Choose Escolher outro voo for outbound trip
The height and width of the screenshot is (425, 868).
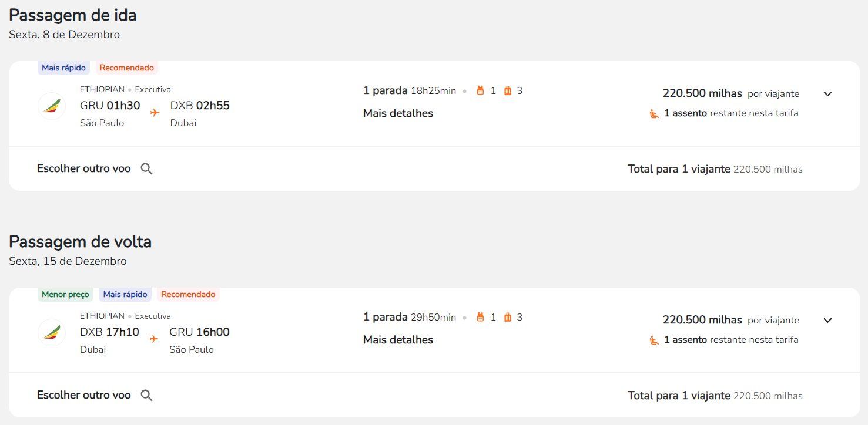[84, 168]
